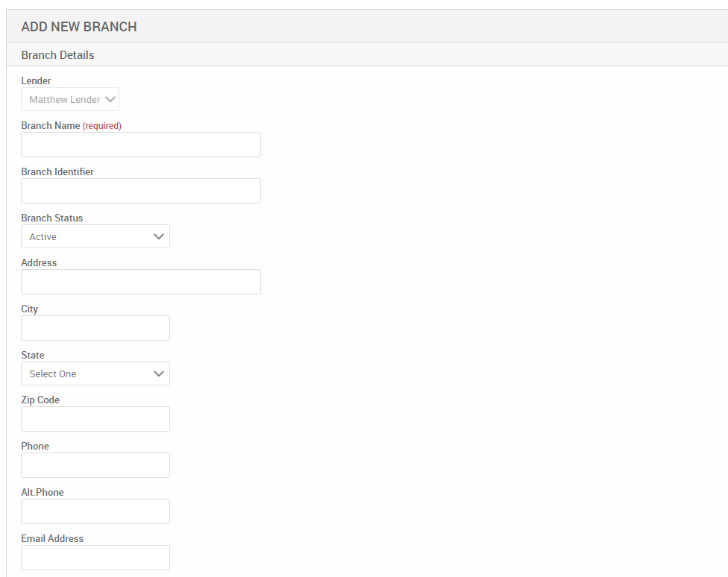
Task: Open the State dropdown showing Select One
Action: click(95, 373)
